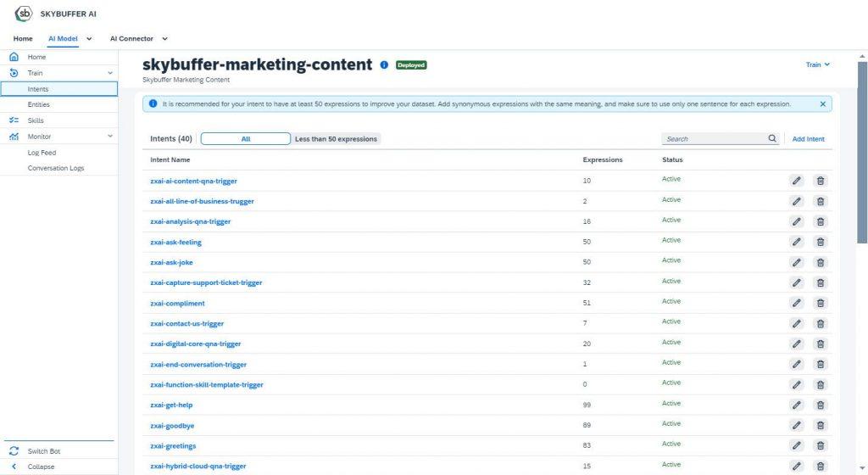
Task: Open Home in the left sidebar
Action: (x=58, y=57)
